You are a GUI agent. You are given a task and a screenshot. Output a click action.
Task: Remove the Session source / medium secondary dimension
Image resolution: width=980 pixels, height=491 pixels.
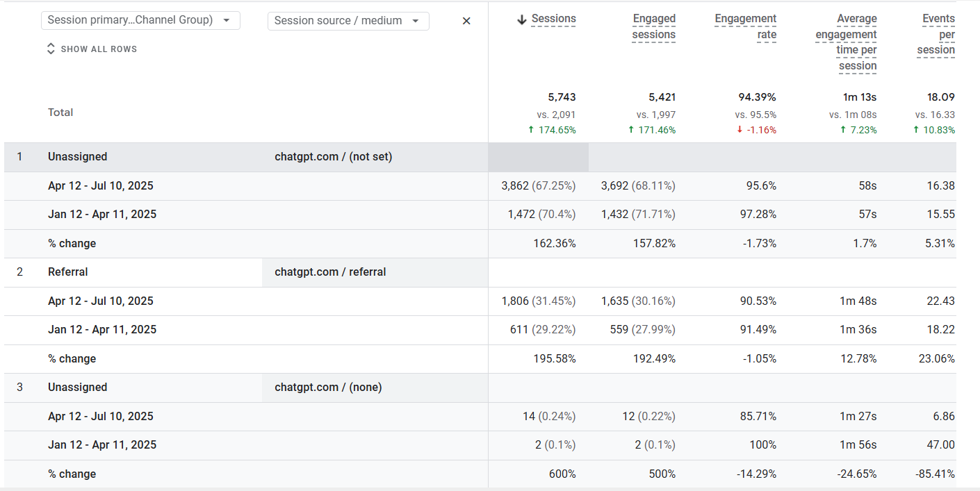(466, 21)
